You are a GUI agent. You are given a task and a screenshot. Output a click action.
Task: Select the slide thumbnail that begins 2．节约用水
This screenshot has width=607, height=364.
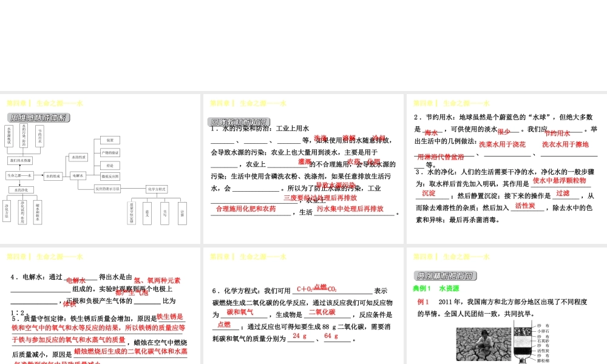tap(507, 169)
